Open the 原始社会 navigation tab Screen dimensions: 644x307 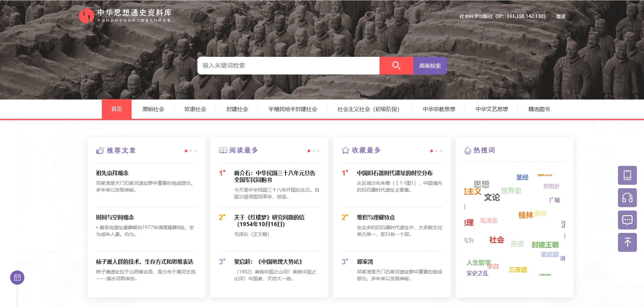pos(153,109)
